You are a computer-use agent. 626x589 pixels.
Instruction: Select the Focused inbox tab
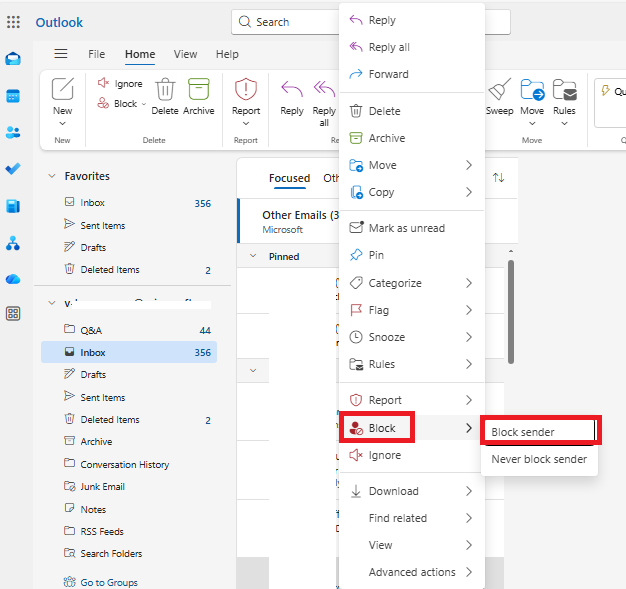pos(289,178)
